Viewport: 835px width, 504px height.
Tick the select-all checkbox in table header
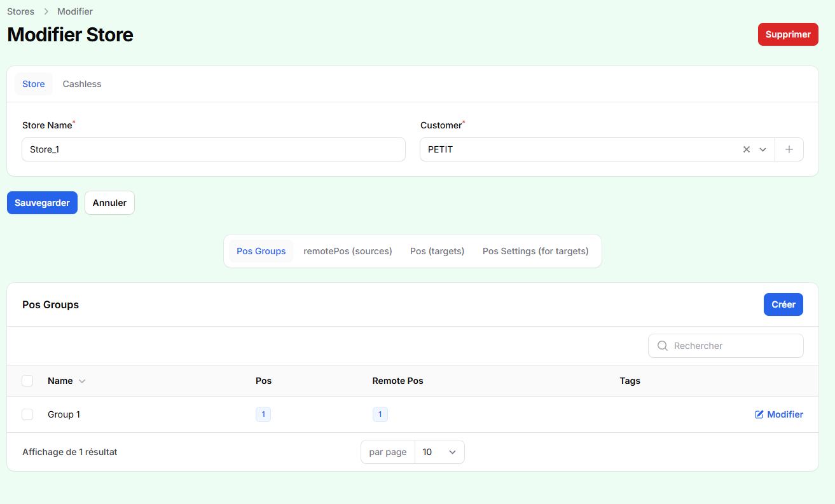(x=27, y=381)
